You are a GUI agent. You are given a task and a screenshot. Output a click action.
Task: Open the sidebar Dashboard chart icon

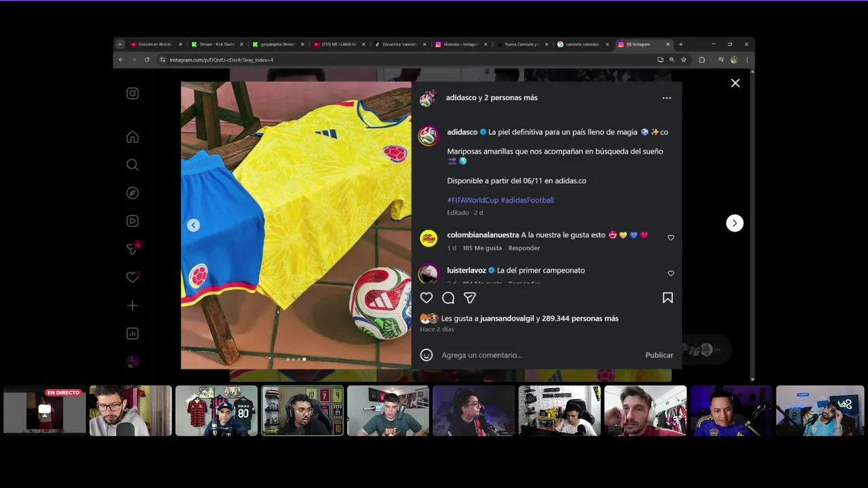coord(132,333)
